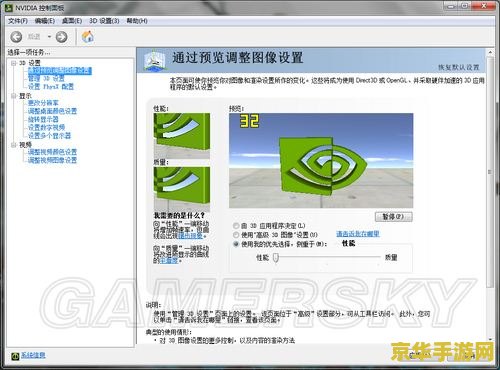
Task: Select the highlighted preview image settings item
Action: (60, 71)
